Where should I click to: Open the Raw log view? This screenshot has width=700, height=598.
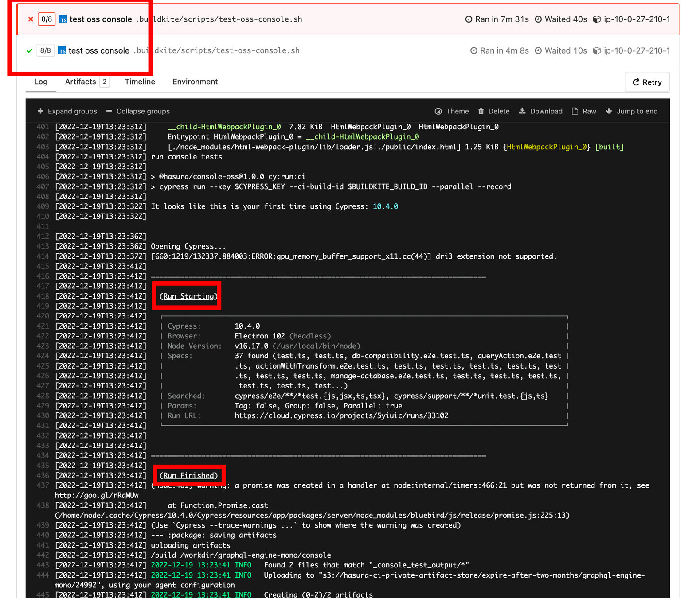584,111
